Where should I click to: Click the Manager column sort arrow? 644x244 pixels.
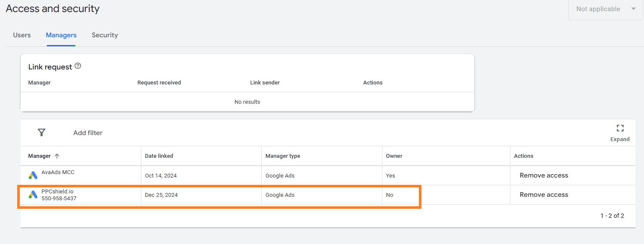click(x=57, y=156)
